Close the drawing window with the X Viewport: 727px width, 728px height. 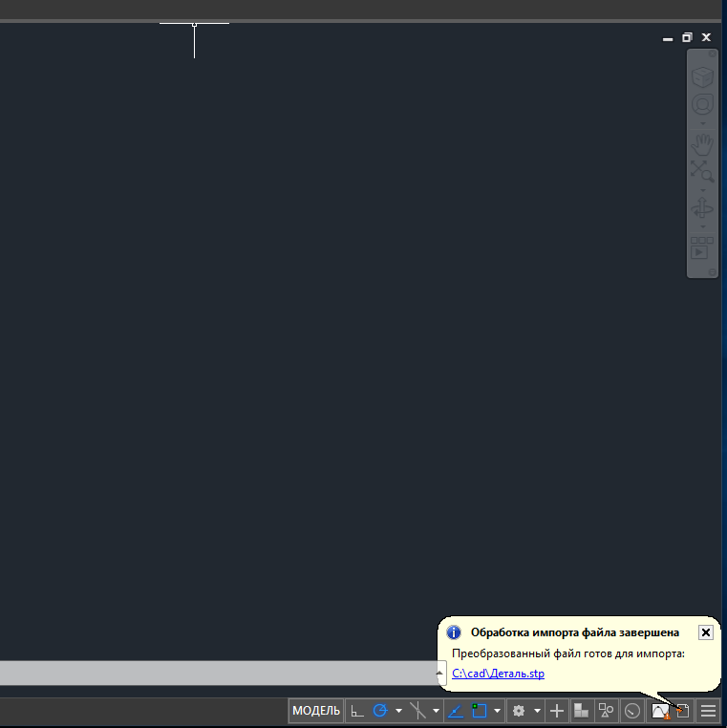pos(706,37)
